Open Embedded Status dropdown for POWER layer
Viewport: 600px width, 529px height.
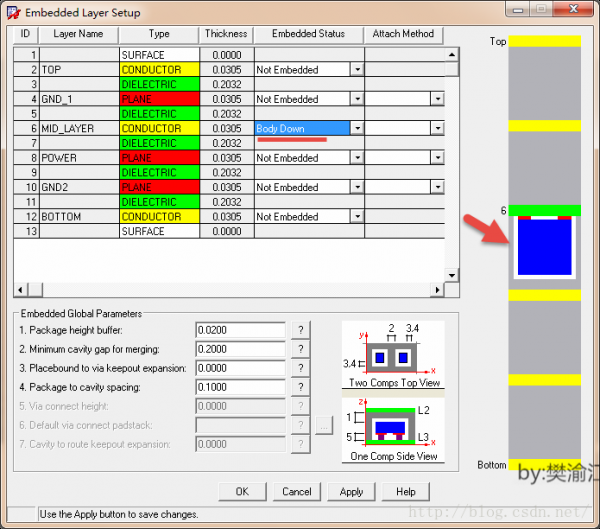tap(357, 158)
